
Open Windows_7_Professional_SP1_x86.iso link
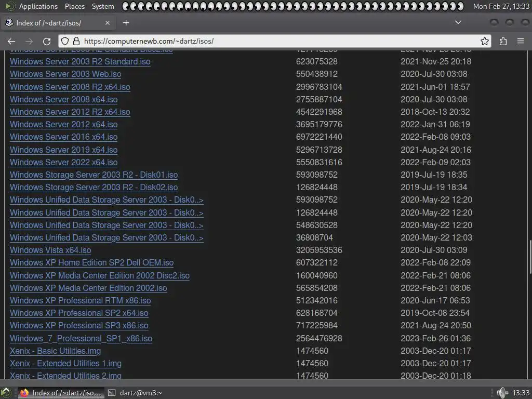pyautogui.click(x=81, y=339)
